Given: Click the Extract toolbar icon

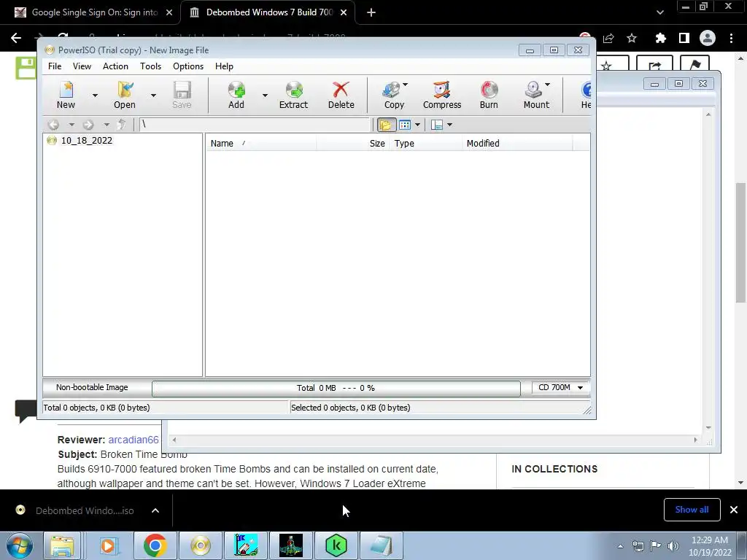Looking at the screenshot, I should [293, 95].
